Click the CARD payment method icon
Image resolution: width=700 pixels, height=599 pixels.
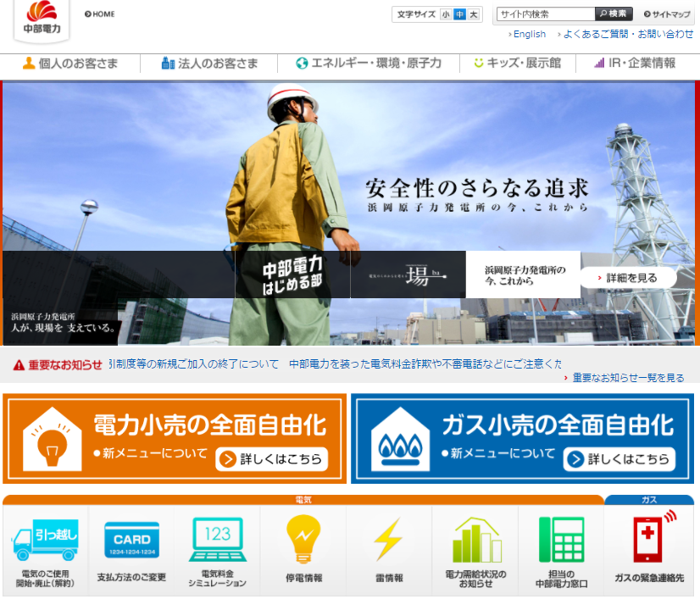click(131, 540)
